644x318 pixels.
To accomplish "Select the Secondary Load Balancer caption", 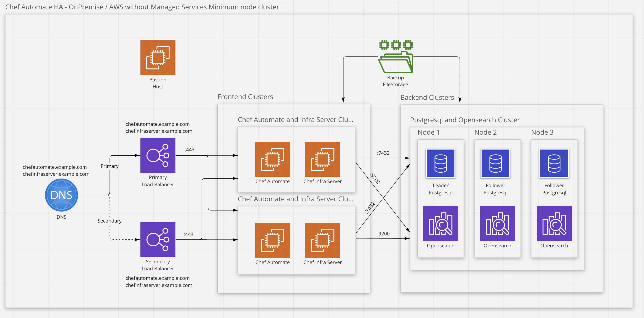I will 158,265.
